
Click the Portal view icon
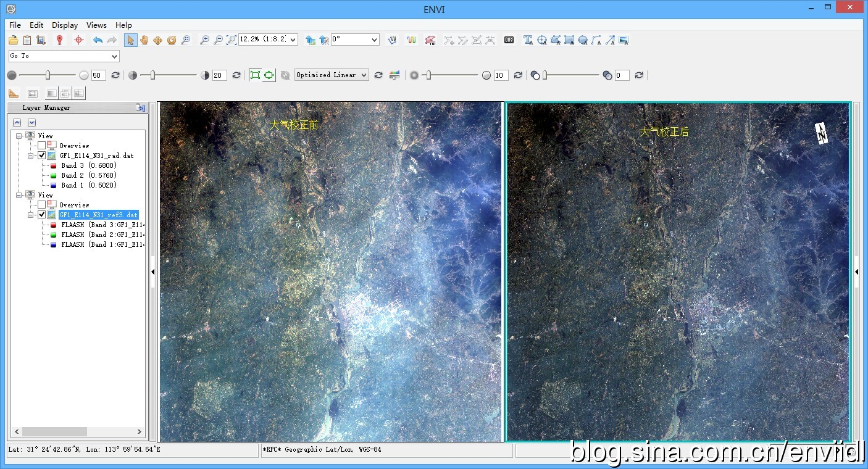pos(33,93)
